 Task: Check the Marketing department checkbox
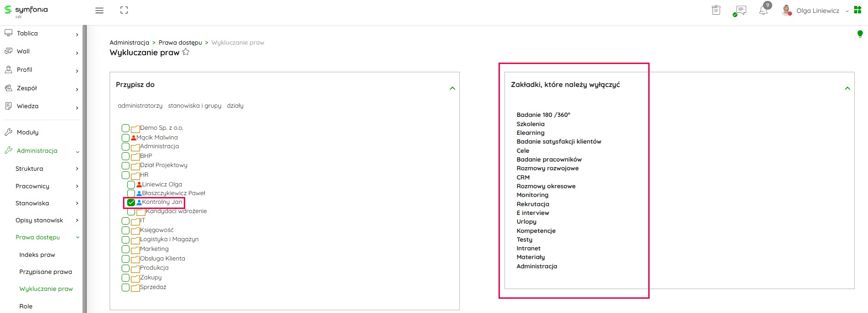point(125,249)
